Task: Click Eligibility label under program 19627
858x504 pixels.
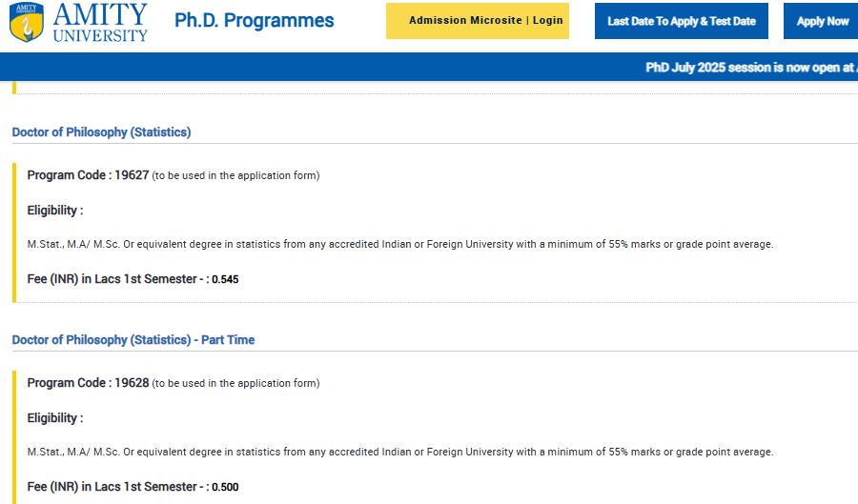Action: click(54, 211)
